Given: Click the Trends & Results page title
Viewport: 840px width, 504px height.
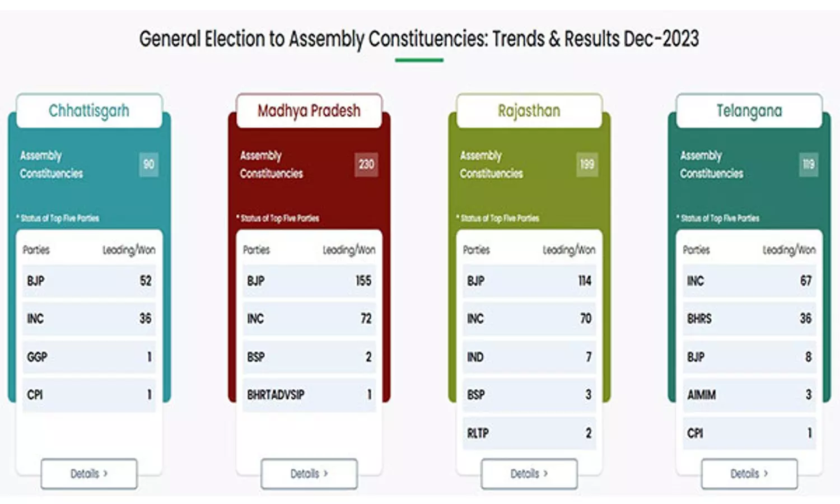Looking at the screenshot, I should point(419,39).
